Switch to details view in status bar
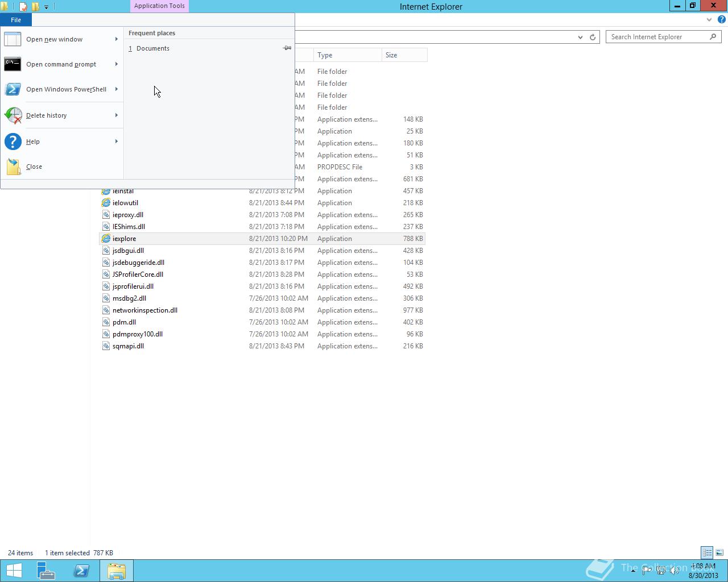The image size is (728, 582). coord(707,552)
